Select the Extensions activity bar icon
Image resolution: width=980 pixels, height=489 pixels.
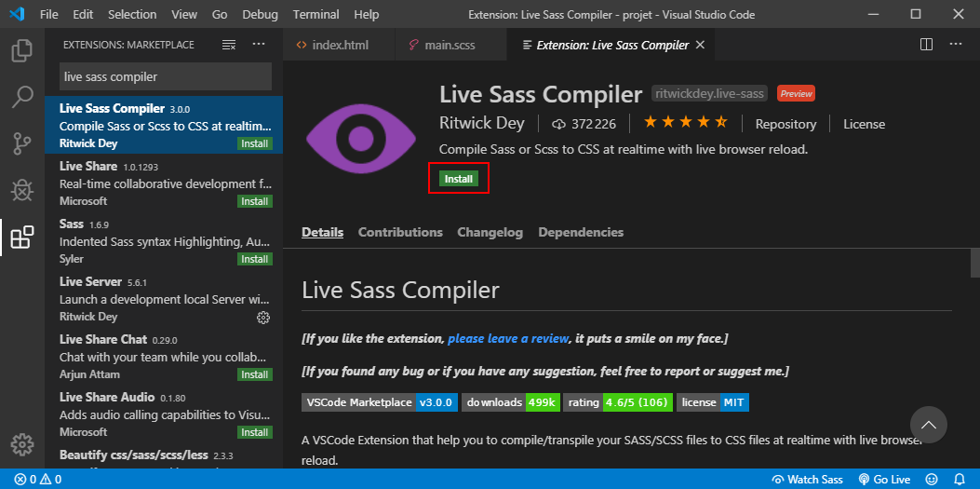click(x=22, y=237)
